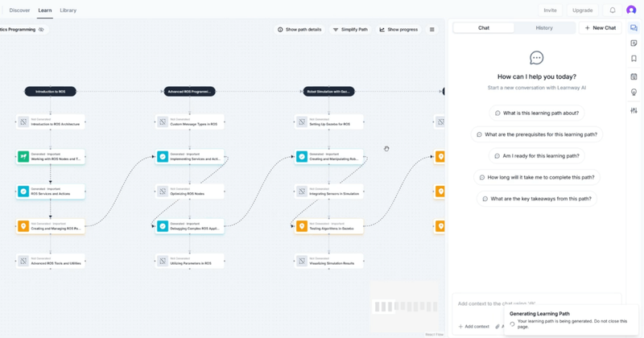Focus the chat message input field
This screenshot has width=644, height=338.
tap(536, 304)
